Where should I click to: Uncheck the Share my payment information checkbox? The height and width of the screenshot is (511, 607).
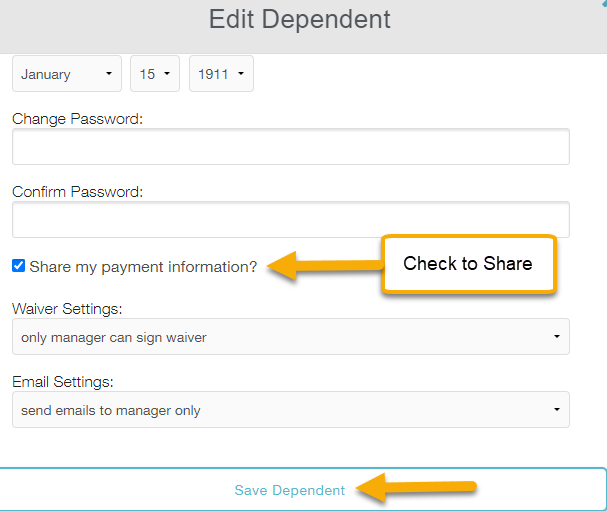point(19,266)
